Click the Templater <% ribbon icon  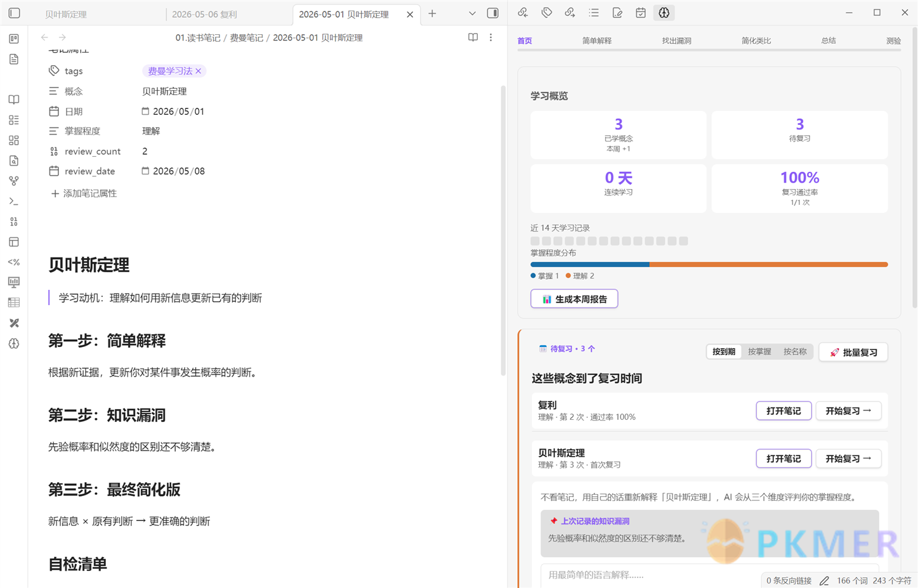(14, 262)
